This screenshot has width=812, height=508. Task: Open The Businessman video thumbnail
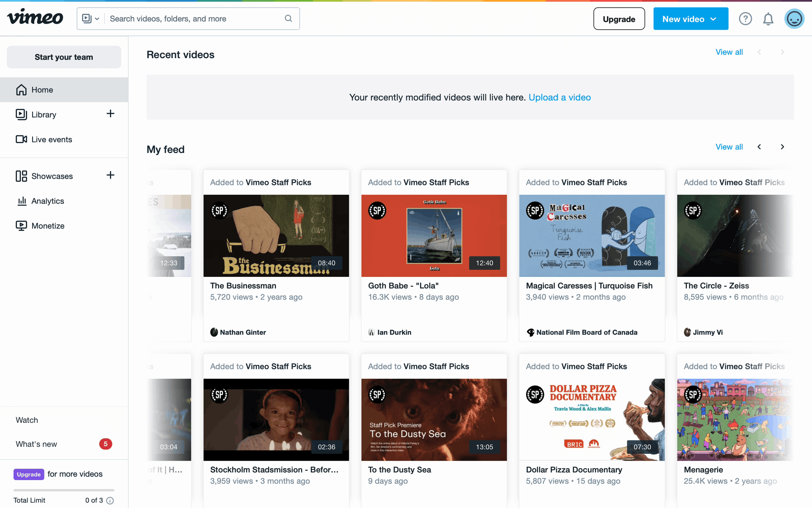(276, 236)
